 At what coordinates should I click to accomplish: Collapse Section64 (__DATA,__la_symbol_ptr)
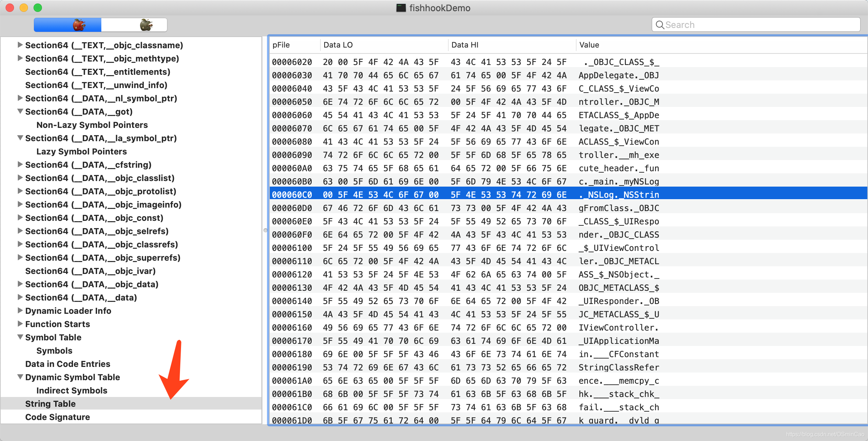coord(20,138)
